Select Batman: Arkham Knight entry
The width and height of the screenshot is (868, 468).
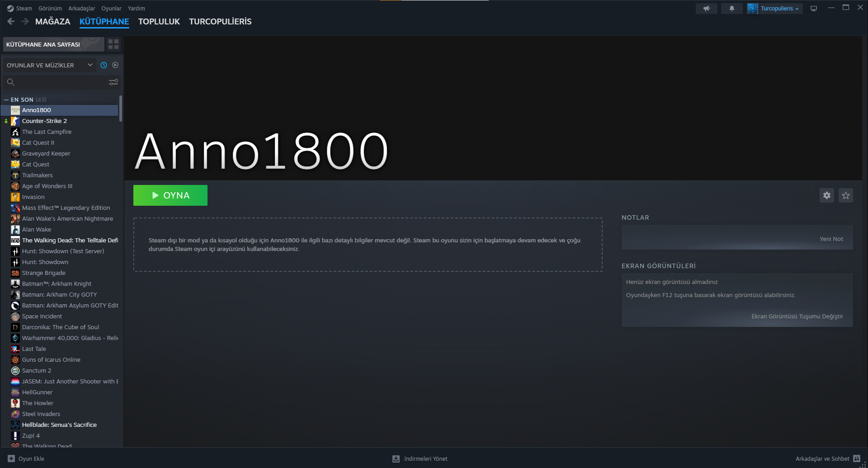pyautogui.click(x=59, y=284)
